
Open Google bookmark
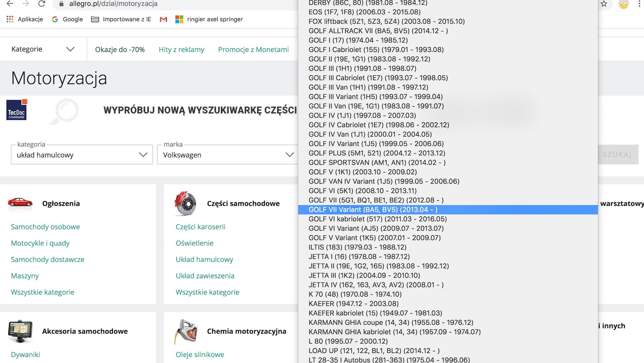[x=67, y=19]
